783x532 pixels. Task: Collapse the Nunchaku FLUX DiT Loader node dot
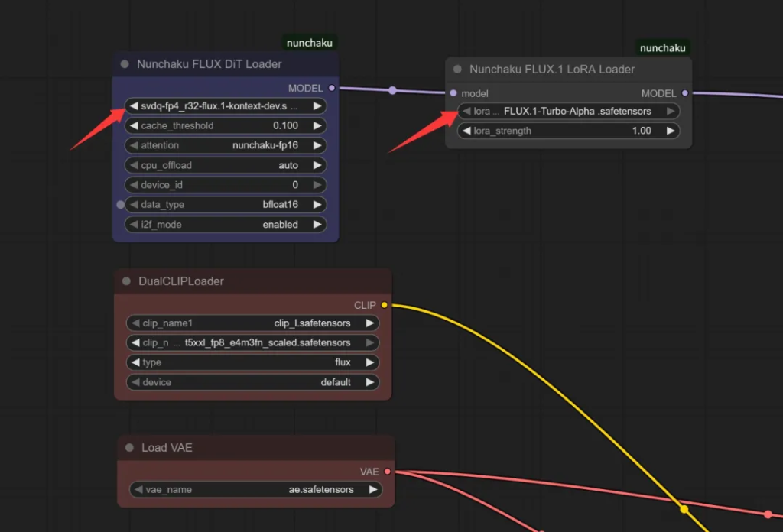point(125,64)
